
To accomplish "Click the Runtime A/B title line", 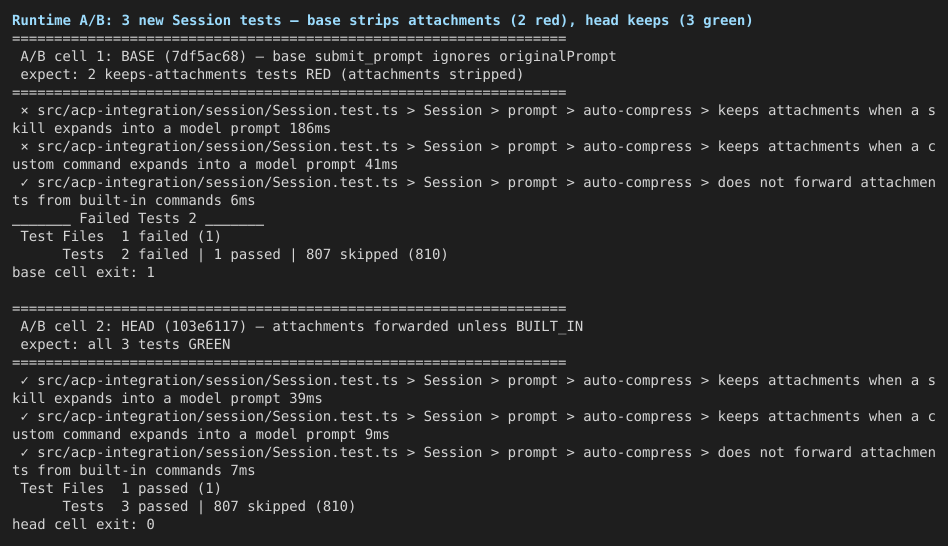I will [x=382, y=21].
